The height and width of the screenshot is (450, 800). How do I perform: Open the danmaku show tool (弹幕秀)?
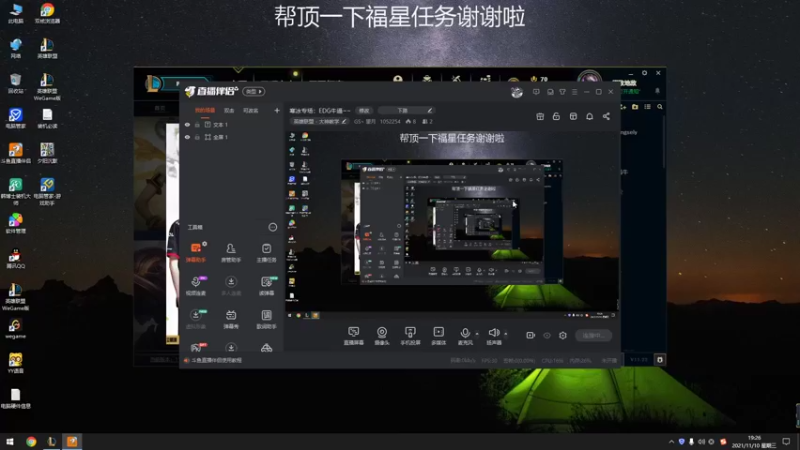click(231, 319)
